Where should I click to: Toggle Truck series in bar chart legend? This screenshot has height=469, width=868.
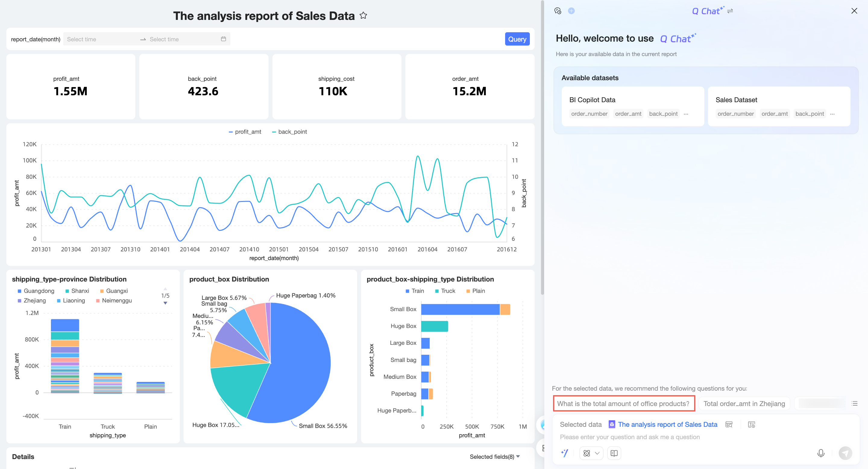coord(445,291)
